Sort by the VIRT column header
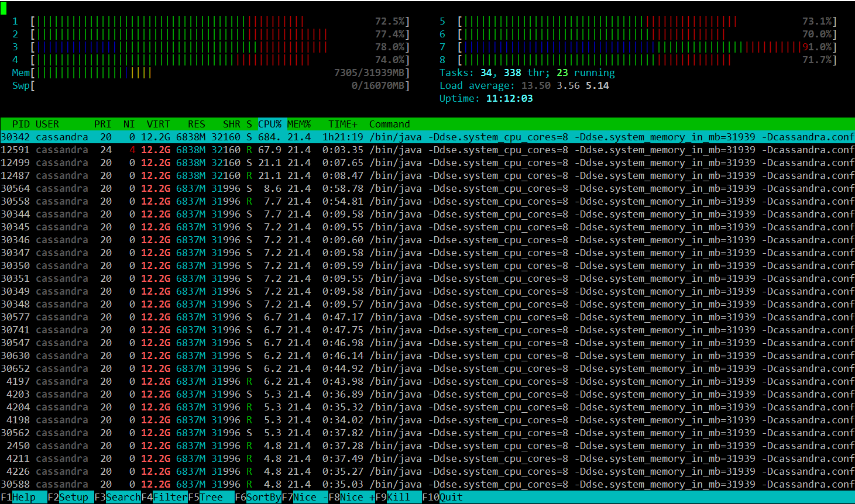Viewport: 855px width, 504px height. [159, 124]
